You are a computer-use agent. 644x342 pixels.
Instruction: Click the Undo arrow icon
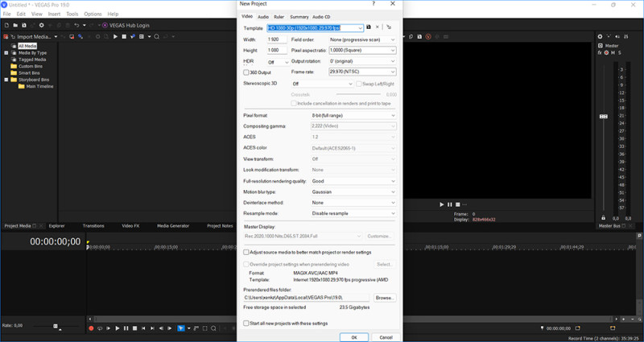coord(76,25)
